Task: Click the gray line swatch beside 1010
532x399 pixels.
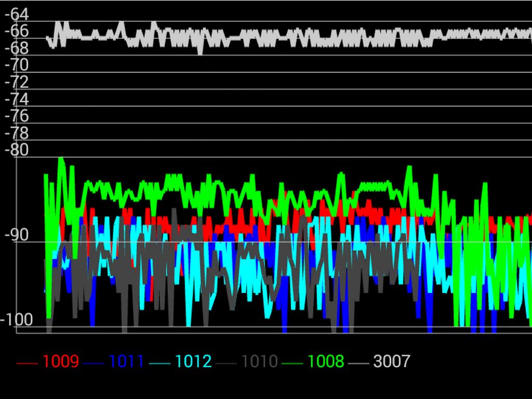Action: (x=227, y=363)
